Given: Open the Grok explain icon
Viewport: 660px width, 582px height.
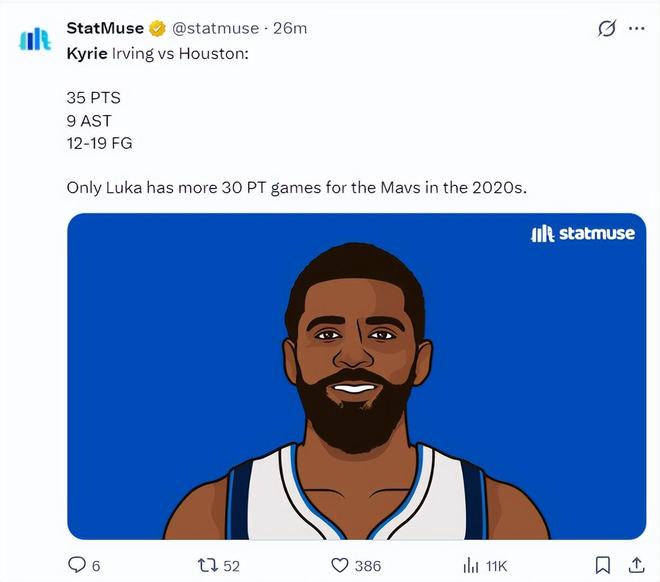Looking at the screenshot, I should coord(607,28).
